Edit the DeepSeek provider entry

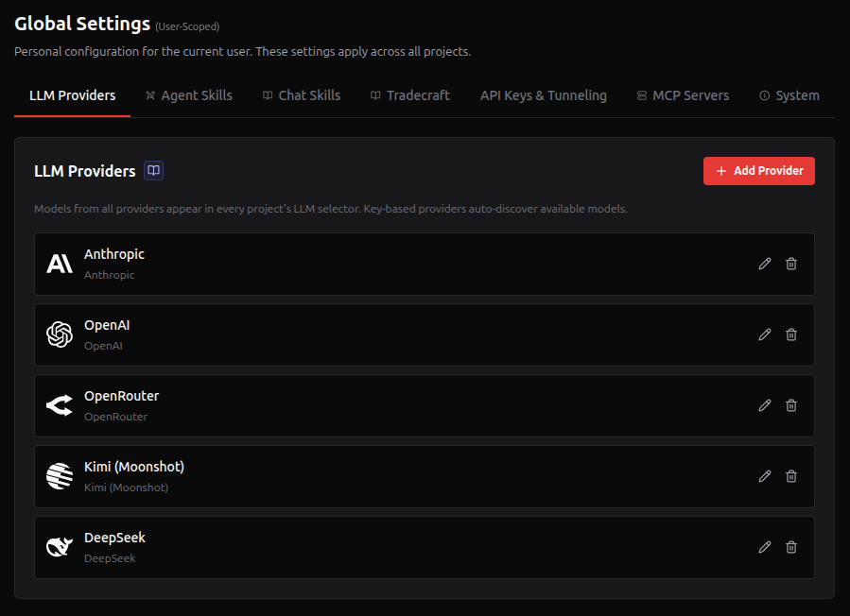[764, 548]
